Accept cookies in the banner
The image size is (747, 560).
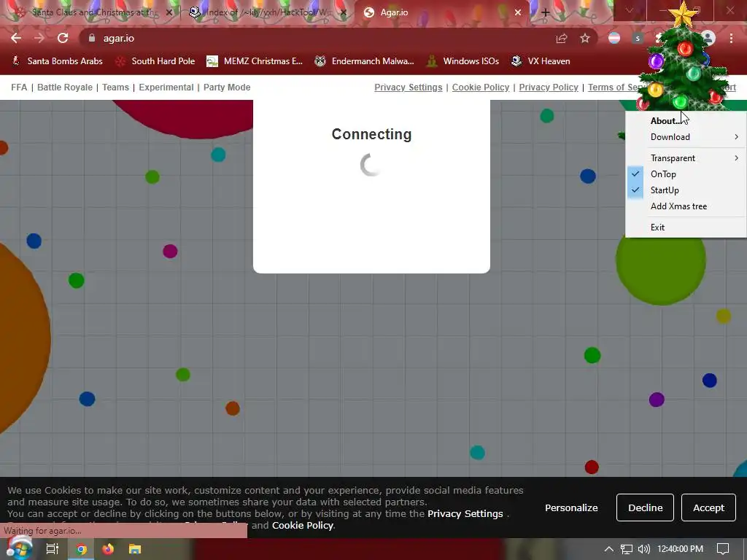(x=708, y=507)
